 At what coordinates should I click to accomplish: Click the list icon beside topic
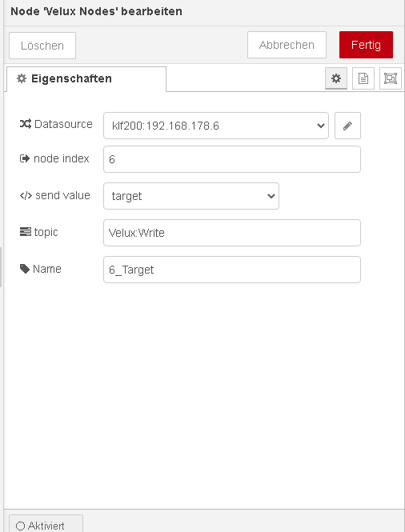pos(26,232)
